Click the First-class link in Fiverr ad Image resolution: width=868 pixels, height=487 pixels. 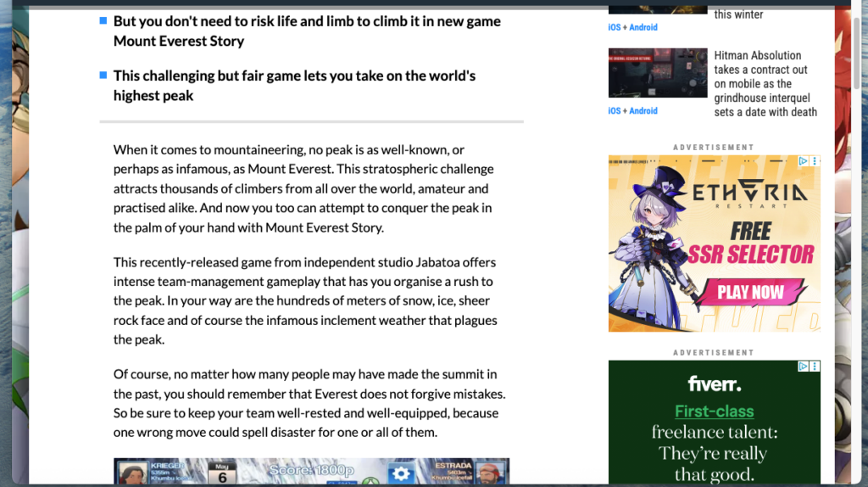[x=714, y=411]
